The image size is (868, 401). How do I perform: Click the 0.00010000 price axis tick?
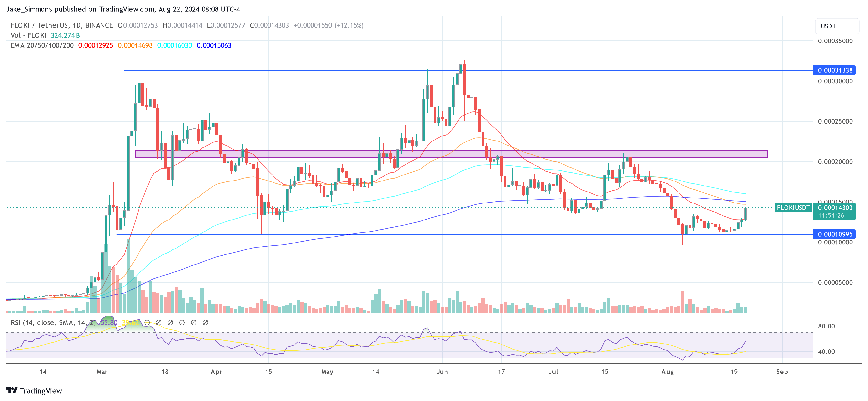[835, 242]
